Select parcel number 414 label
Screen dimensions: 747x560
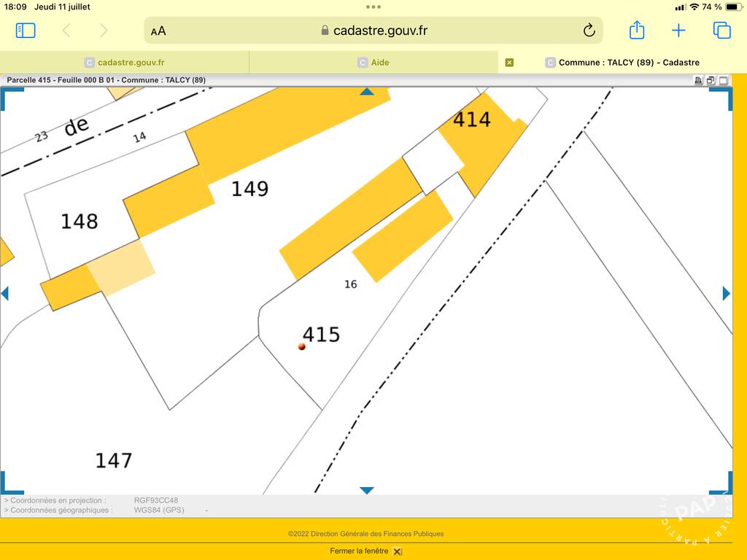click(472, 120)
